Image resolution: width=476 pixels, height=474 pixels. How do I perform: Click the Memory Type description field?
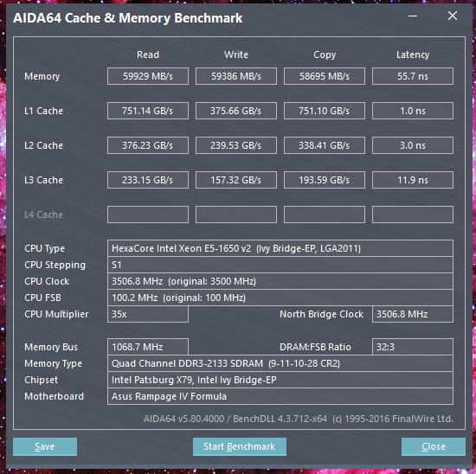(x=280, y=363)
